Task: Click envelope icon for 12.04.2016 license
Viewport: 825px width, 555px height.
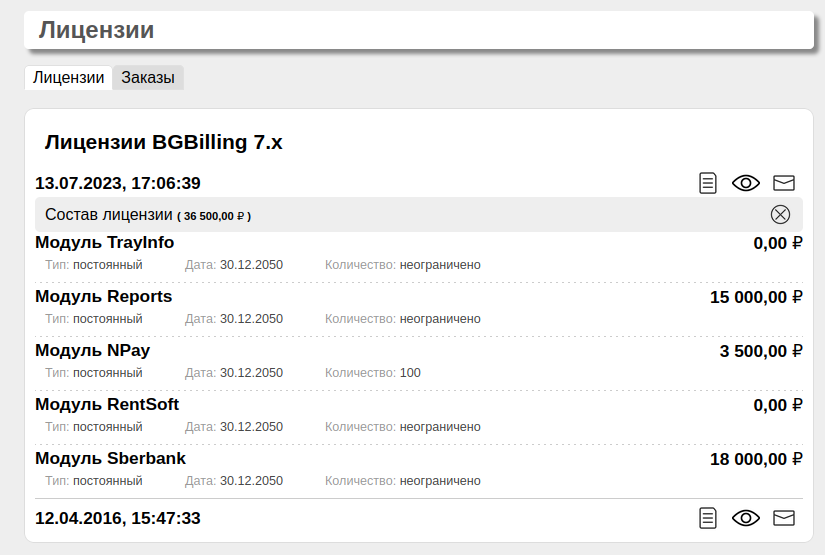Action: (x=784, y=518)
